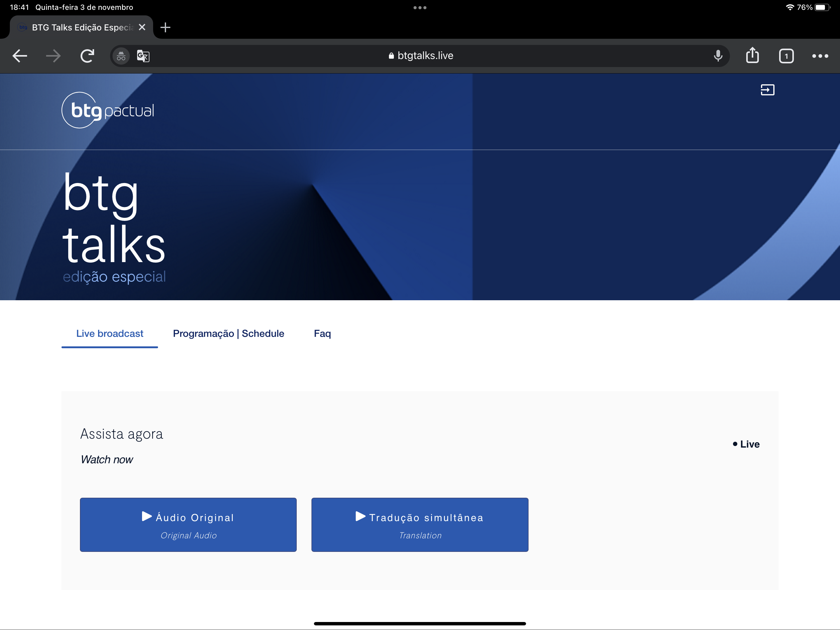
Task: Open browser three-dot more menu
Action: [820, 56]
